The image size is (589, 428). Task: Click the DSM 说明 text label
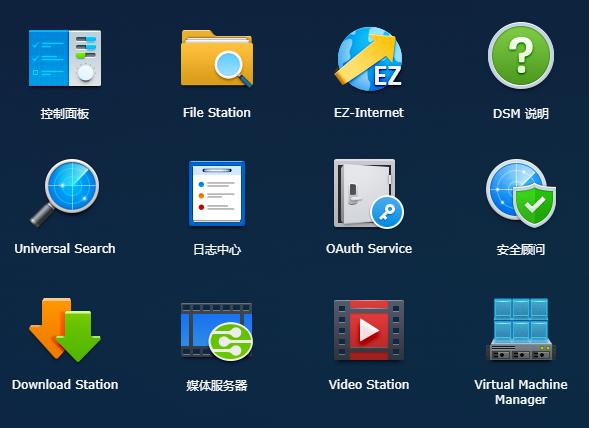pyautogui.click(x=521, y=113)
